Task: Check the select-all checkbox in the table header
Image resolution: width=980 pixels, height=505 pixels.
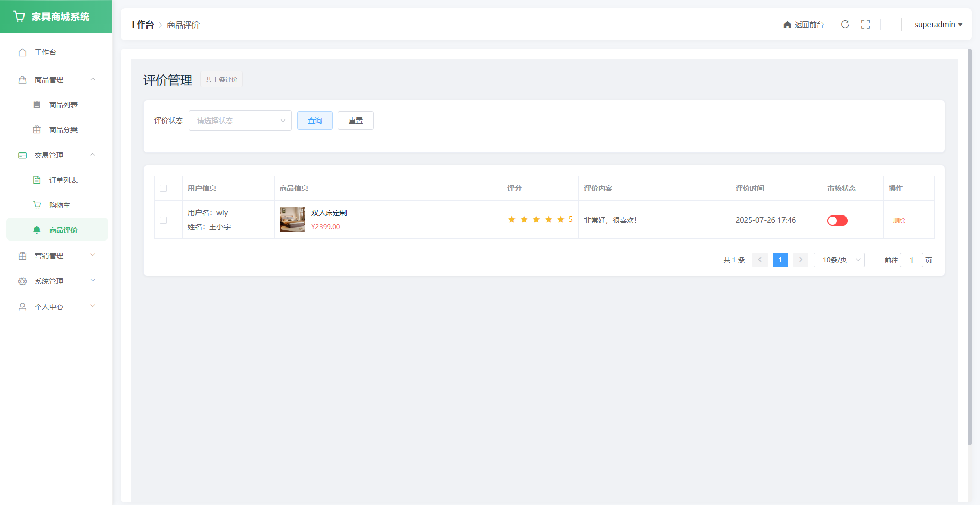Action: (163, 188)
